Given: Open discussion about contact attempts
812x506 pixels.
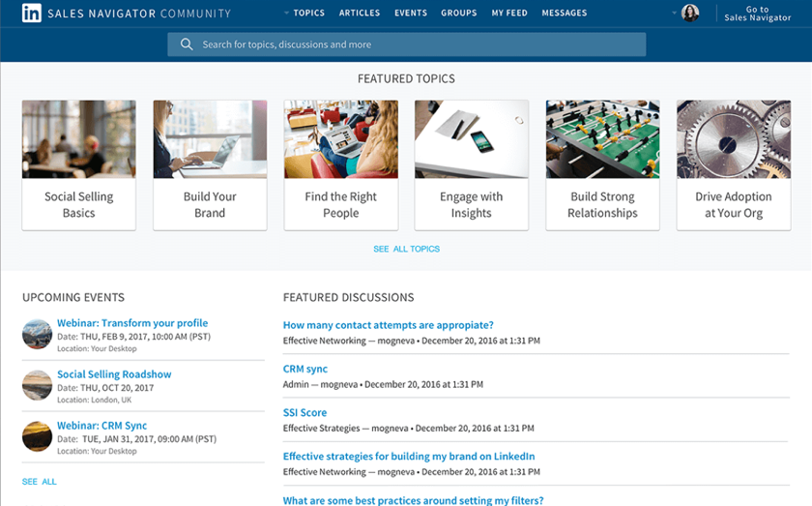Looking at the screenshot, I should tap(389, 325).
